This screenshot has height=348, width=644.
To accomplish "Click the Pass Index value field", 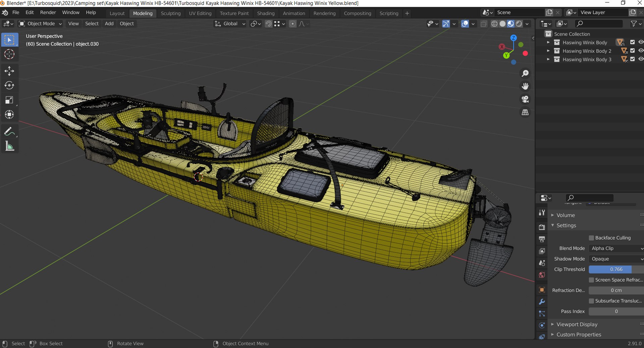I will [x=616, y=311].
